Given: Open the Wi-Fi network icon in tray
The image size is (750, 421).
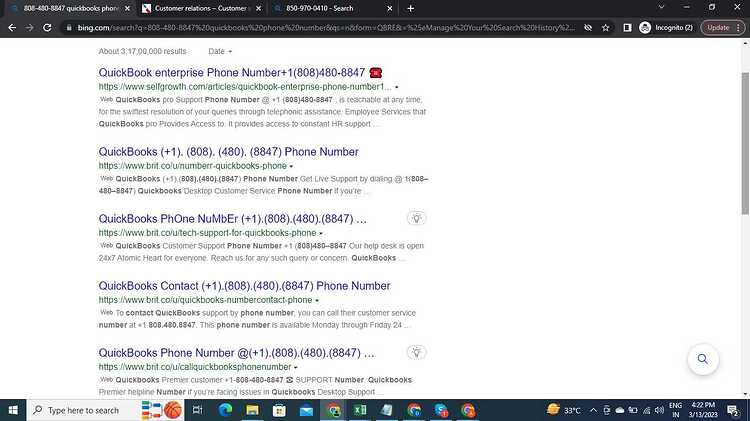Looking at the screenshot, I should pos(646,410).
